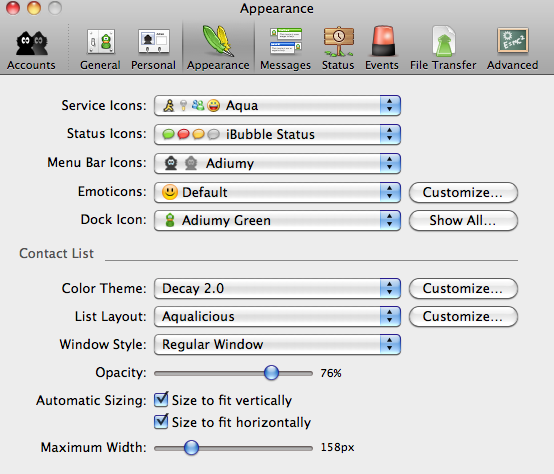The image size is (554, 474).
Task: Open the Service Icons dropdown showing Aqua
Action: (277, 106)
